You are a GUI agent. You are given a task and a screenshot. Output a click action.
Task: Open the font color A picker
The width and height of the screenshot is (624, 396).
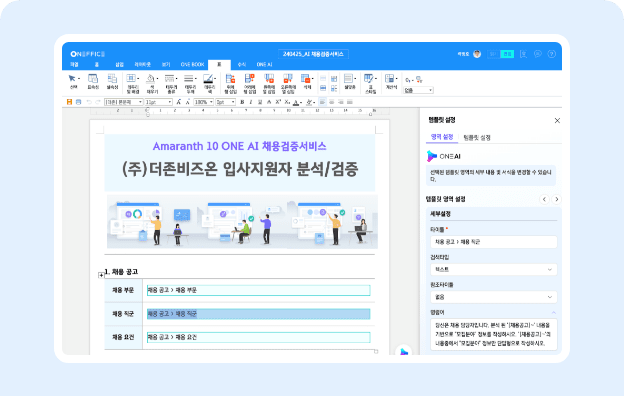coord(297,102)
